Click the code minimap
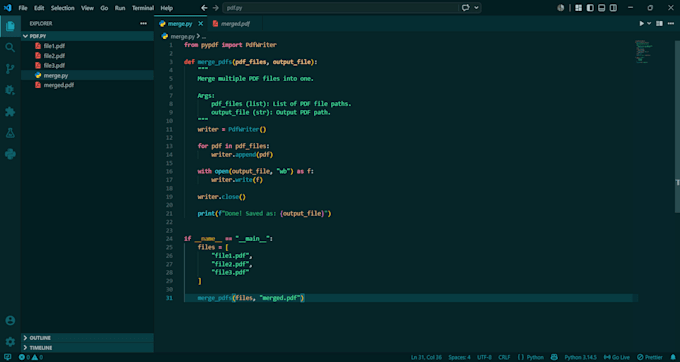This screenshot has width=680, height=362. coord(644,52)
